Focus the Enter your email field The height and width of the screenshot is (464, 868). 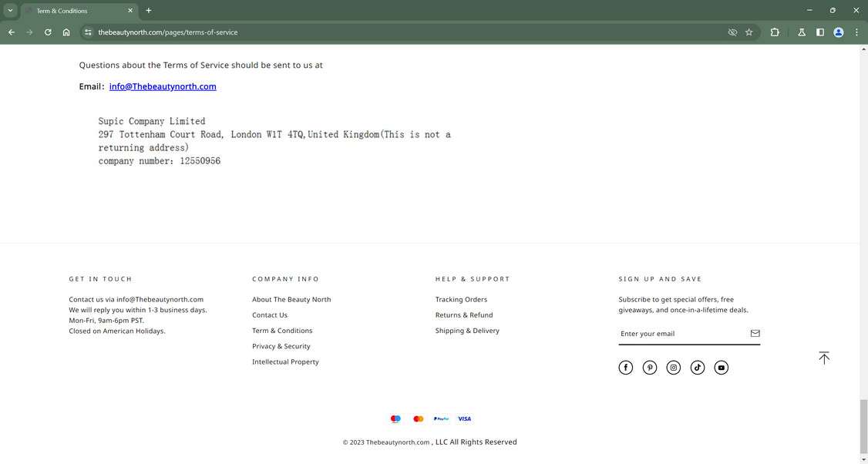pos(681,333)
